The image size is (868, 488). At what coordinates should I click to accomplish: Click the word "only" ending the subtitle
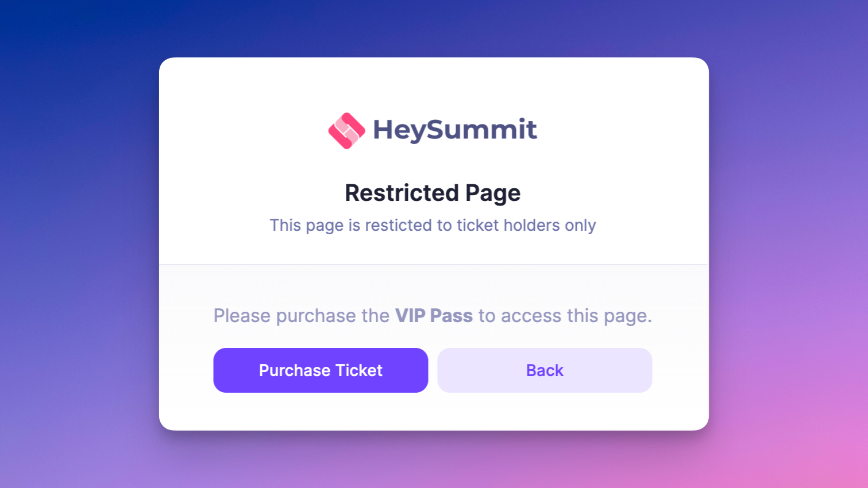point(580,225)
